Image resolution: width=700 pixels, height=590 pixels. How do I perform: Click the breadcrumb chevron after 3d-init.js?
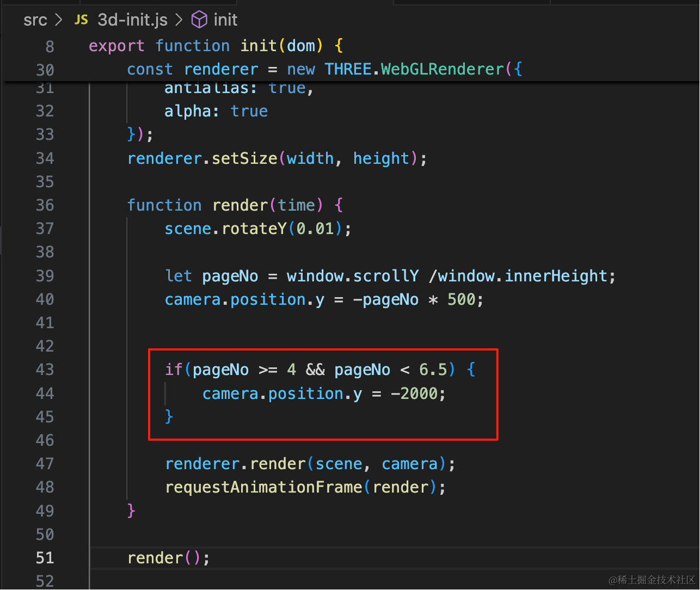tap(179, 20)
